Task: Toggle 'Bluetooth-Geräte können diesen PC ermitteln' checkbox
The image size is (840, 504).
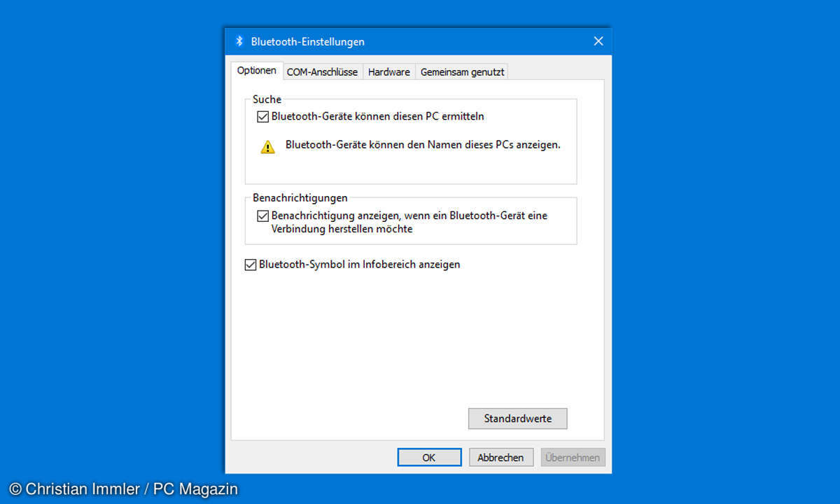Action: [262, 117]
